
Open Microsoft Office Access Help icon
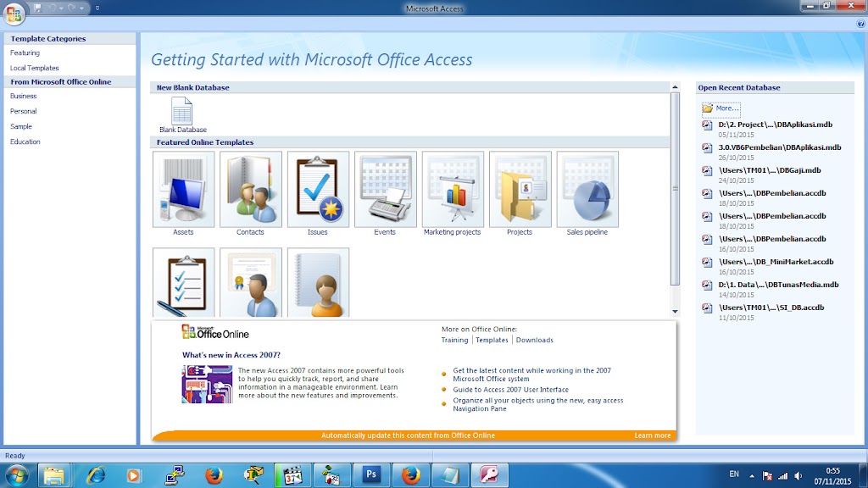point(861,24)
